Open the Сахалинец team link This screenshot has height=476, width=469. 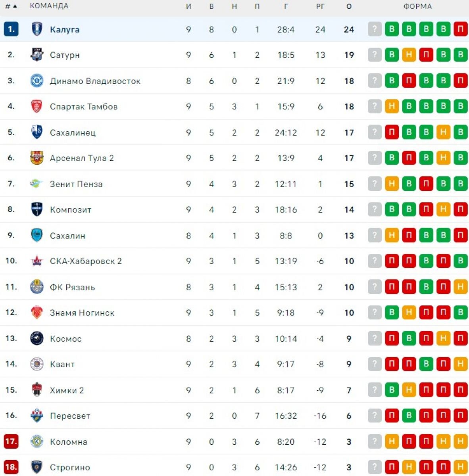point(73,132)
